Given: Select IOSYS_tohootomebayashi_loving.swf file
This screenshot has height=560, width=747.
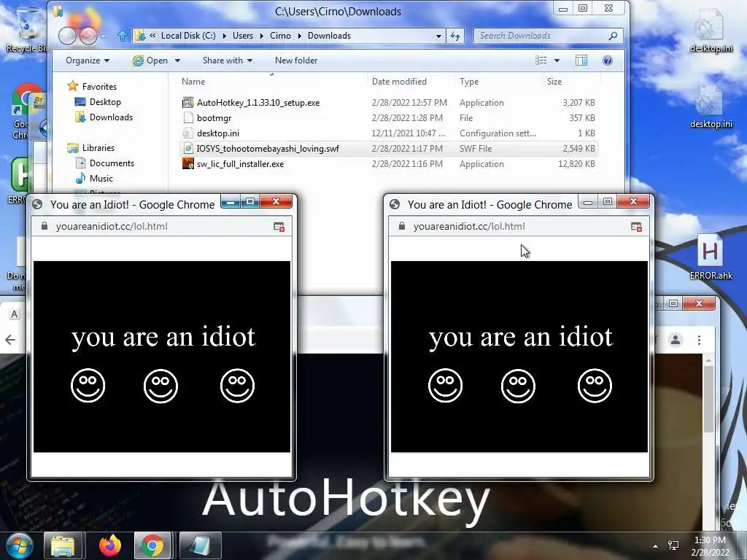Looking at the screenshot, I should (x=388, y=148).
